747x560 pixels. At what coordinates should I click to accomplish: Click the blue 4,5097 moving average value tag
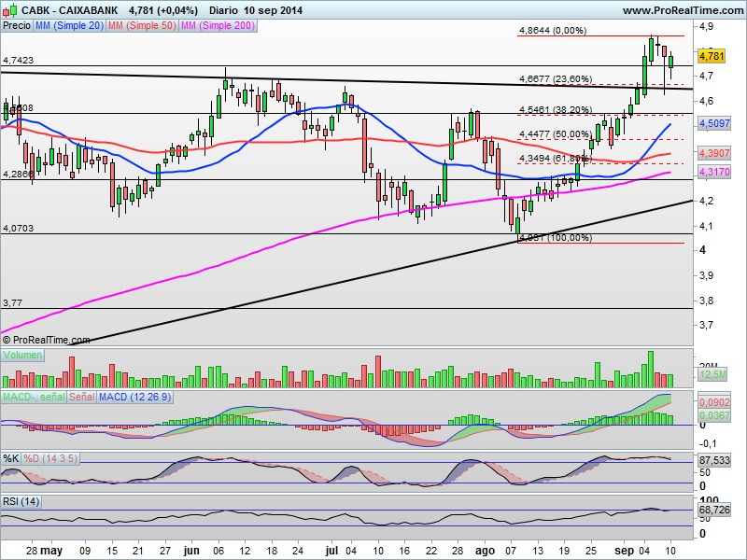coord(714,124)
